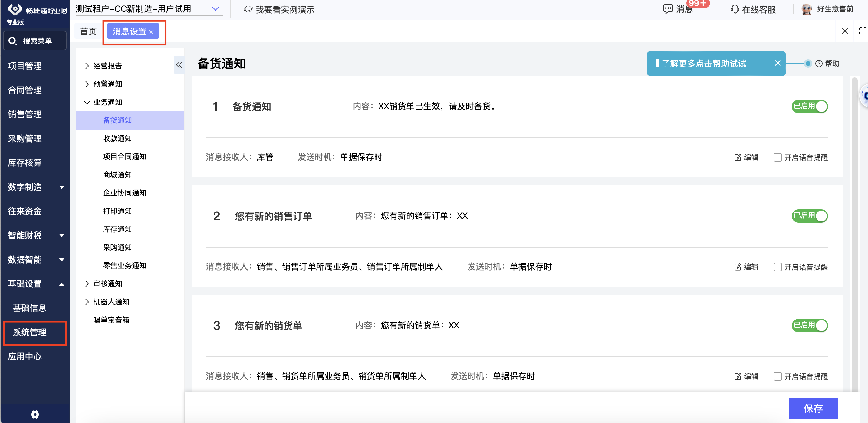The width and height of the screenshot is (868, 423).
Task: Toggle fullscreen mode icon
Action: click(x=863, y=31)
